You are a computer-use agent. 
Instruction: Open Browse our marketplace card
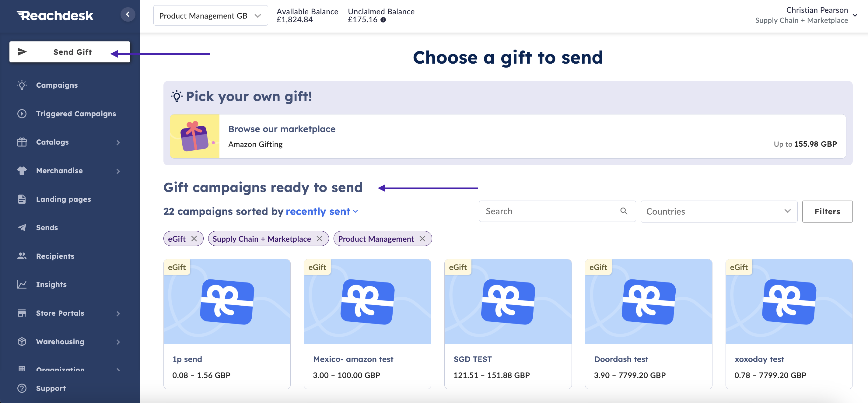coord(508,136)
